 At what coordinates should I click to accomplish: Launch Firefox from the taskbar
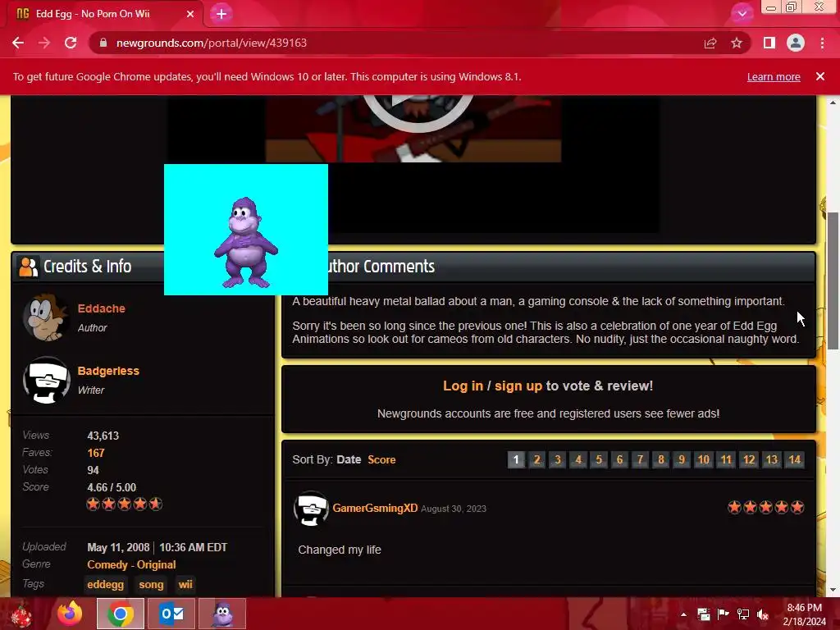[70, 614]
